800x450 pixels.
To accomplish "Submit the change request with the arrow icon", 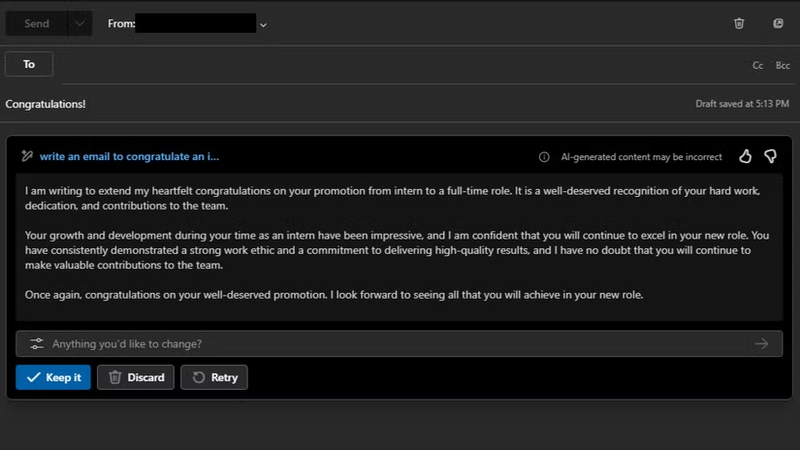I will (x=762, y=344).
